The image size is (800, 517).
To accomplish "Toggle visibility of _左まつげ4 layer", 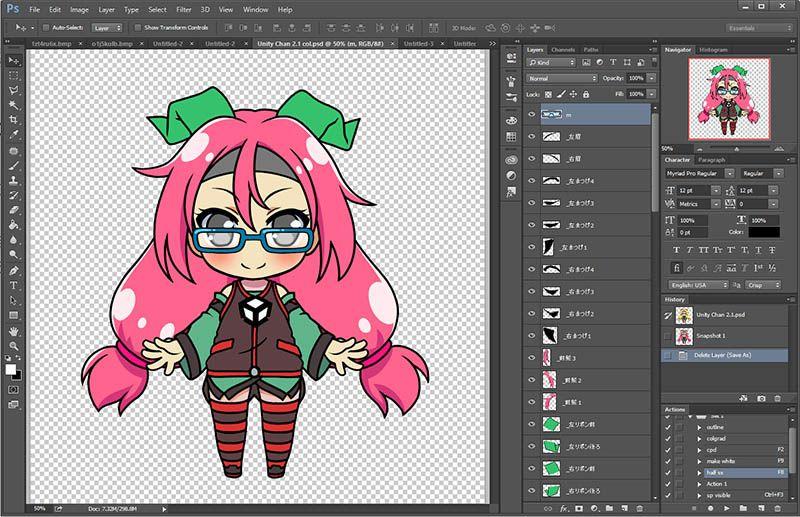I will [x=532, y=181].
